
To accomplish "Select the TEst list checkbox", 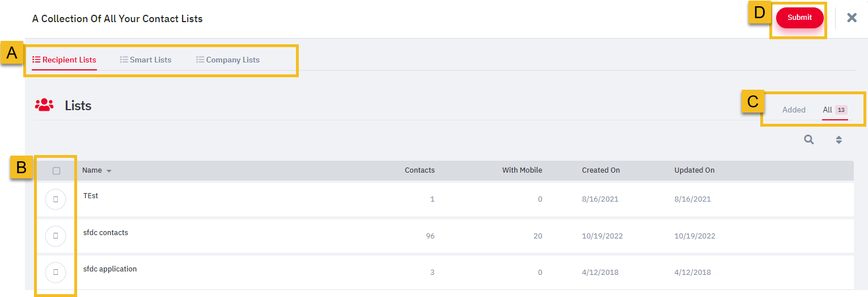I will (x=56, y=199).
